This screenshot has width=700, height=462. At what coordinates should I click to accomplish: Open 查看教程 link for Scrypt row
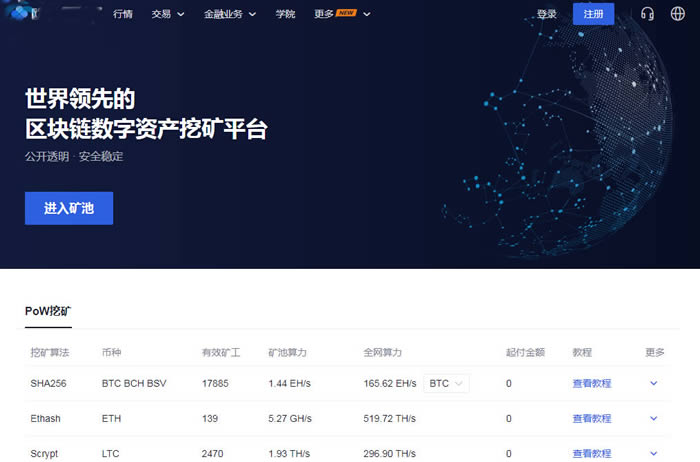pyautogui.click(x=591, y=453)
